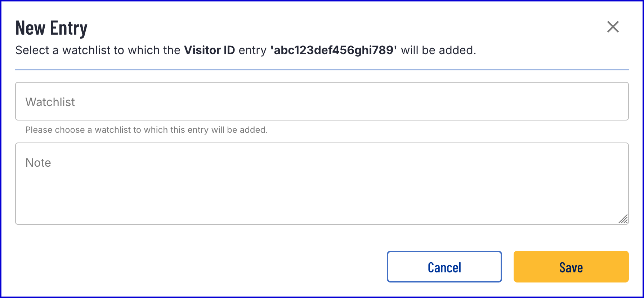Click the bold Visitor ID label
Image resolution: width=644 pixels, height=298 pixels.
[209, 50]
